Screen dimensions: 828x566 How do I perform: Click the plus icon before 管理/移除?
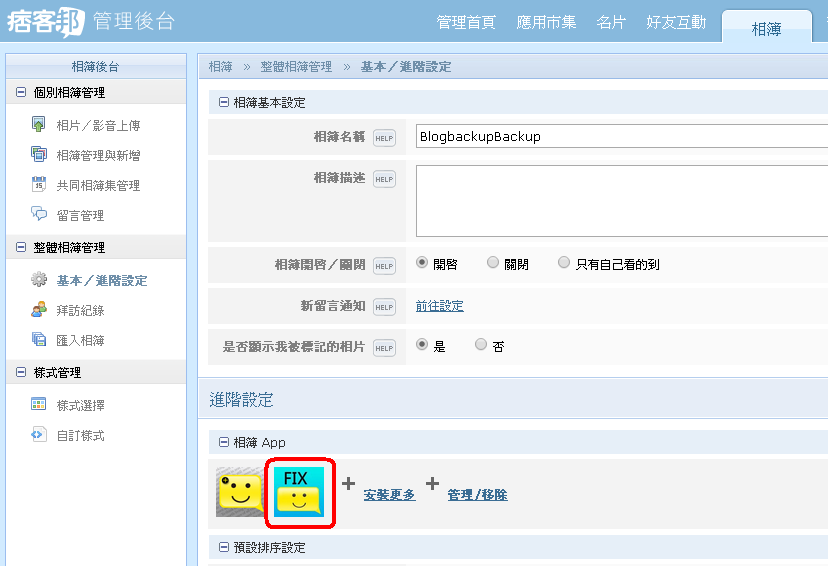pyautogui.click(x=432, y=484)
